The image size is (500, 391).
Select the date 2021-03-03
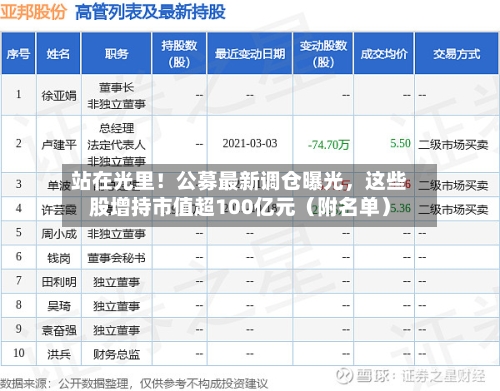coord(250,143)
